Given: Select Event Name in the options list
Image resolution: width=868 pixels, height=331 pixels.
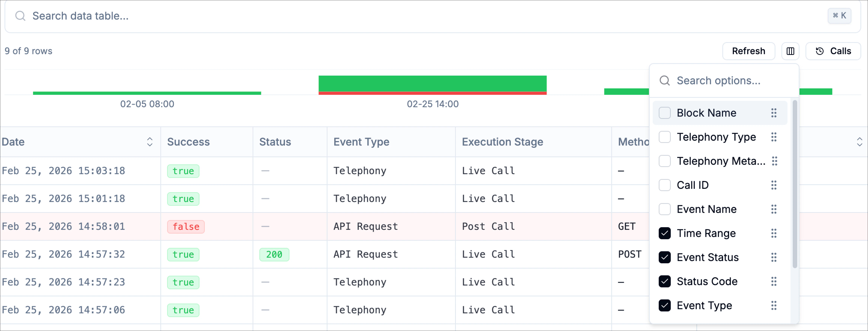Looking at the screenshot, I should (x=707, y=209).
